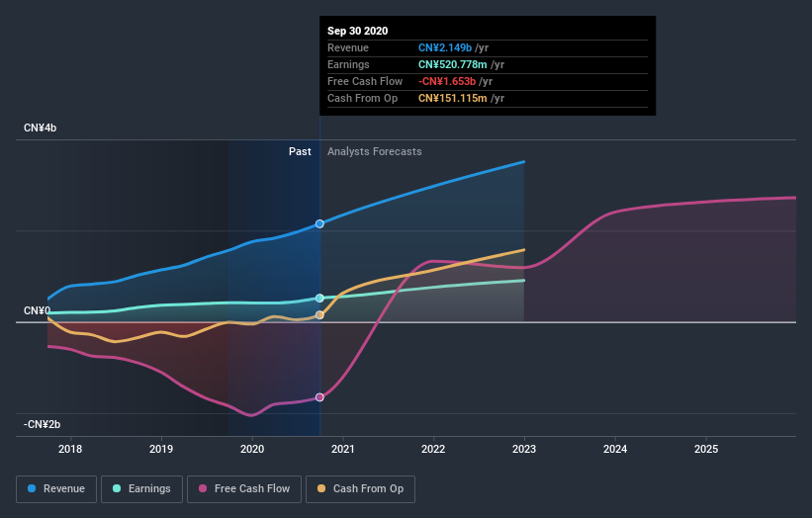Hide the Free Cash Flow series
Screen dimensions: 812x518
237,488
